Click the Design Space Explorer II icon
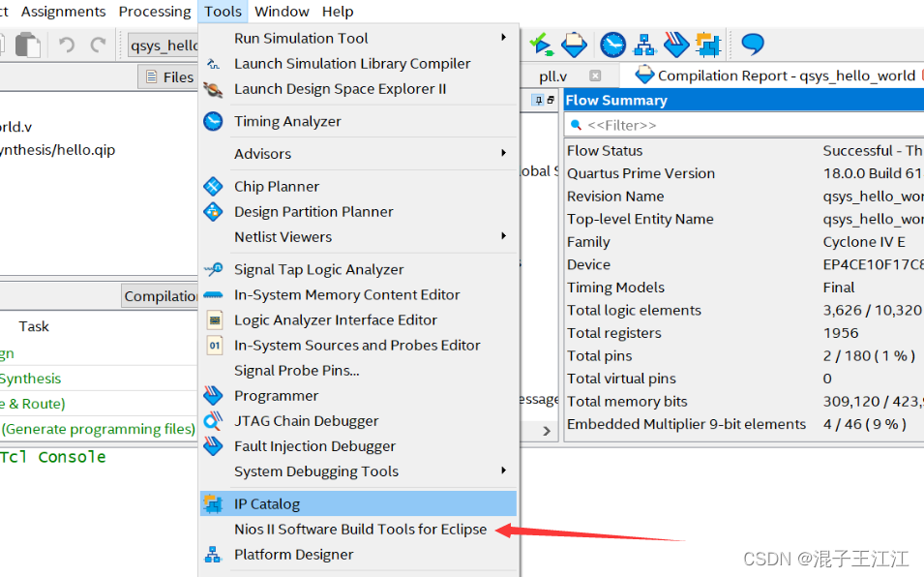This screenshot has height=577, width=924. 213,90
